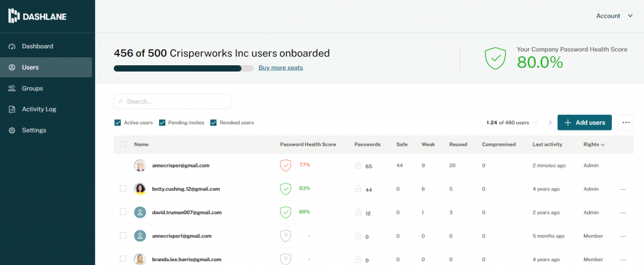
Task: Click the Search users input field
Action: [172, 101]
